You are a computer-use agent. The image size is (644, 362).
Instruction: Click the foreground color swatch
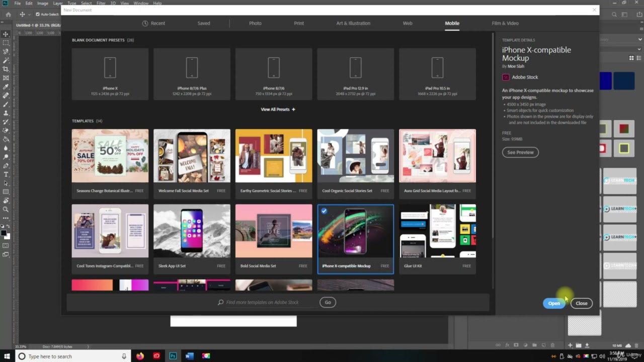[4, 233]
